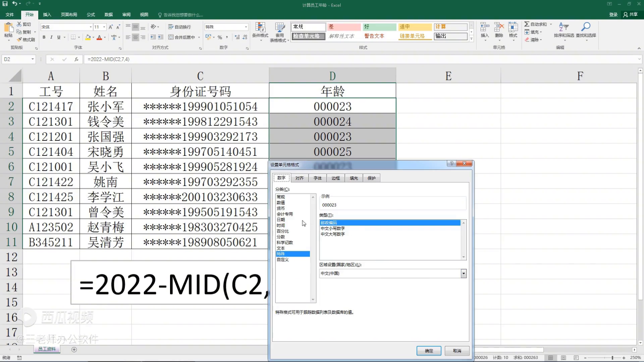
Task: Open Sort and Filter (排序和筛选)
Action: pos(564,30)
